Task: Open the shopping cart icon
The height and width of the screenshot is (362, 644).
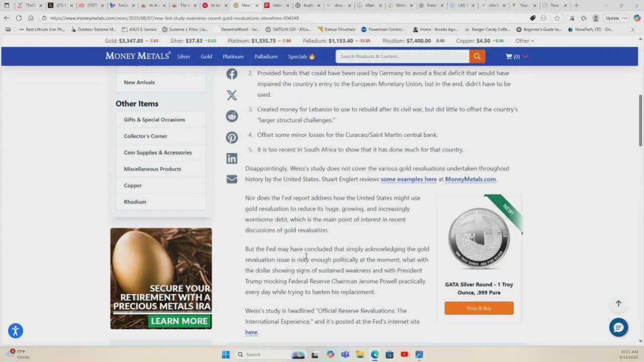Action: click(x=509, y=56)
